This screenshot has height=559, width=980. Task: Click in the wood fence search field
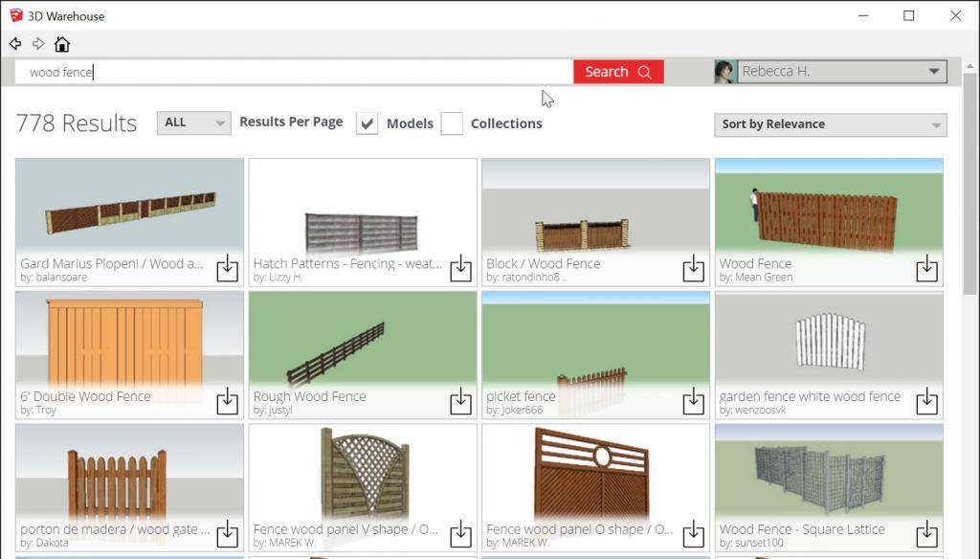287,72
